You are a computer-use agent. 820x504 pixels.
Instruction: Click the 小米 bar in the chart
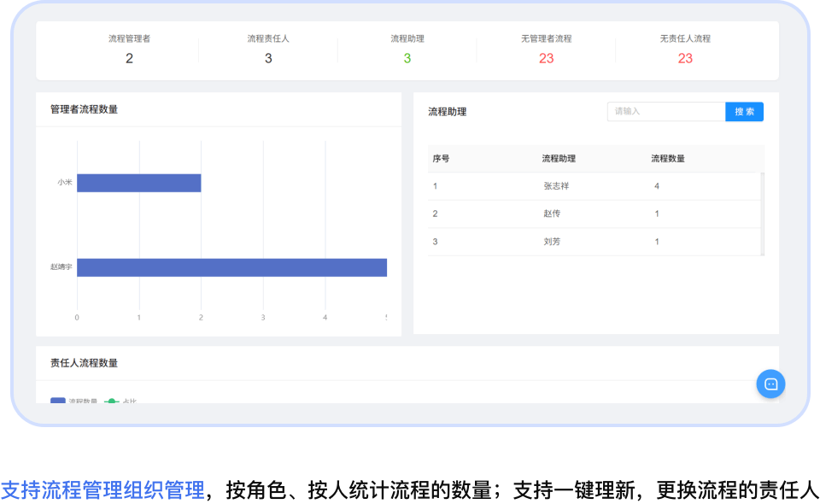138,183
